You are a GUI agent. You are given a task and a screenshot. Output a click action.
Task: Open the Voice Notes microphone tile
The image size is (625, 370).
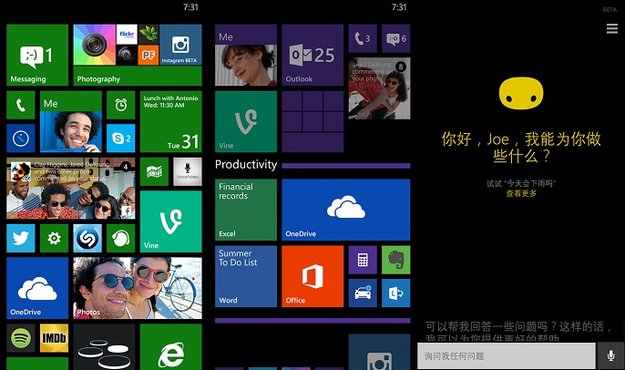point(187,172)
